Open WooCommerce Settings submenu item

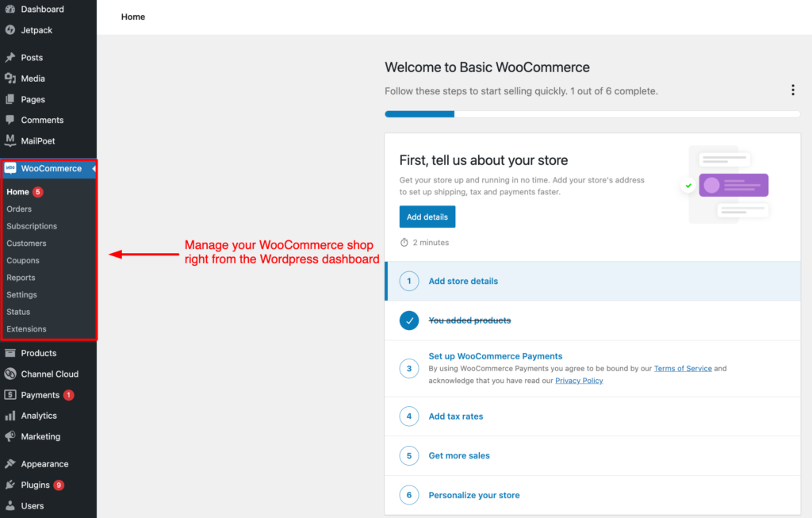[x=21, y=294]
